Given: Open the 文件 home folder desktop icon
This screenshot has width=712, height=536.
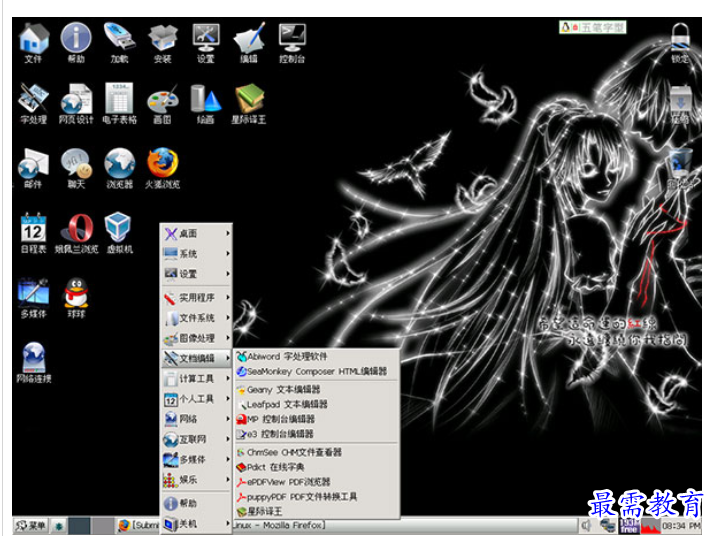Looking at the screenshot, I should click(x=33, y=43).
